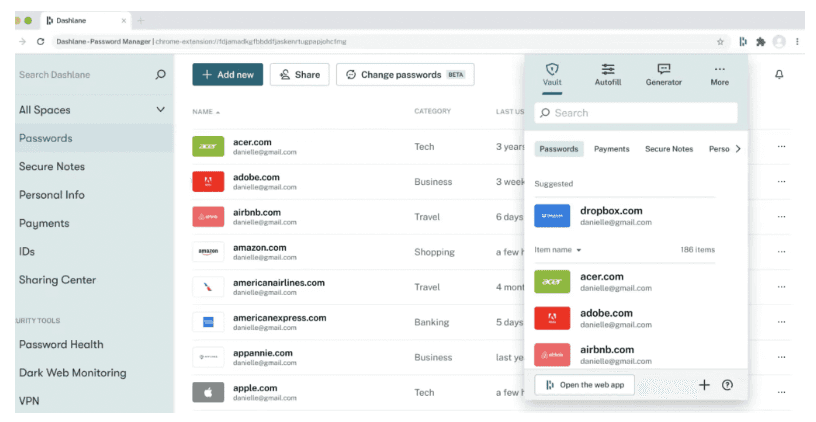Click the CATEGORY column header

[432, 111]
